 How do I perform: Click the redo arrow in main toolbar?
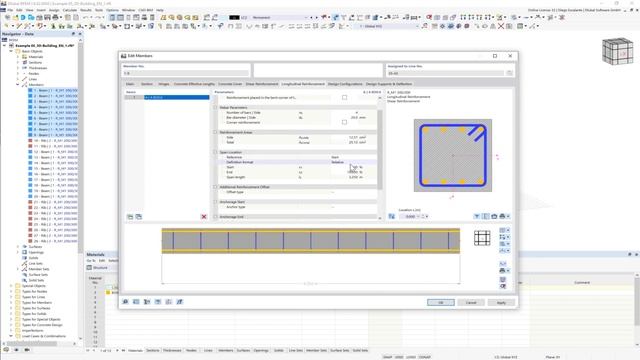[x=98, y=18]
